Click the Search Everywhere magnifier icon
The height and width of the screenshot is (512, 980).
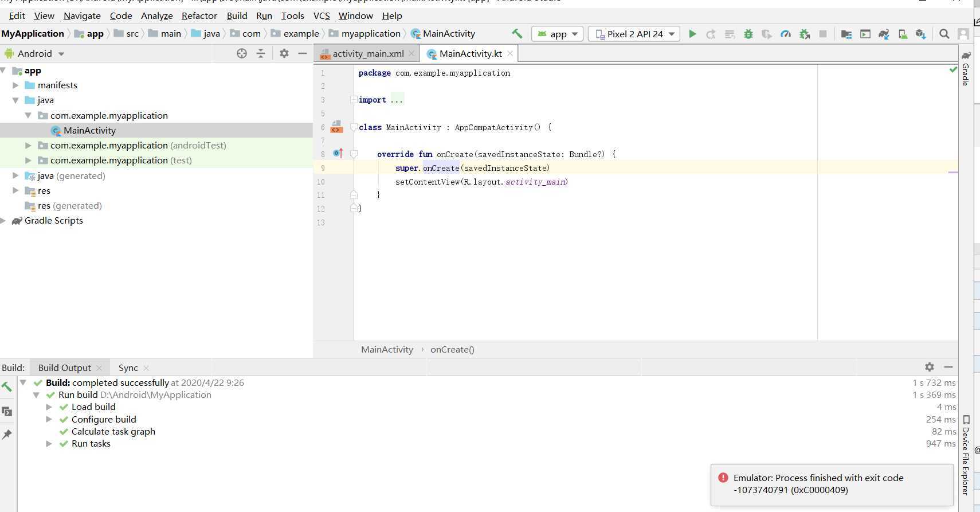pyautogui.click(x=944, y=34)
